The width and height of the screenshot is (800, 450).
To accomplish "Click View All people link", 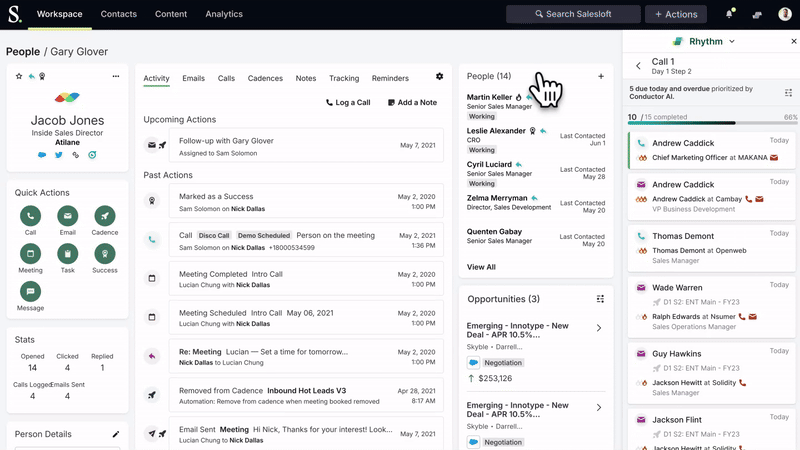I will 481,267.
